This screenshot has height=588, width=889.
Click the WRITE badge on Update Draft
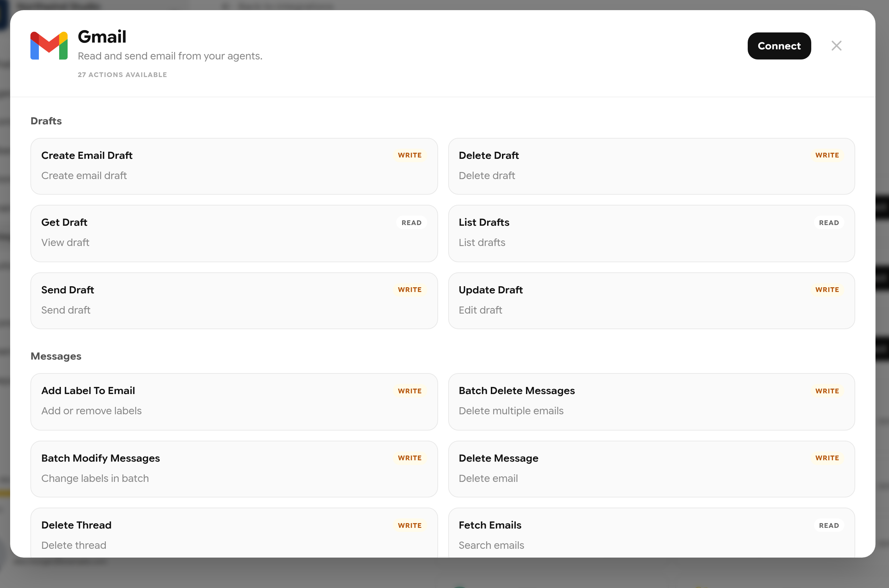(x=827, y=290)
